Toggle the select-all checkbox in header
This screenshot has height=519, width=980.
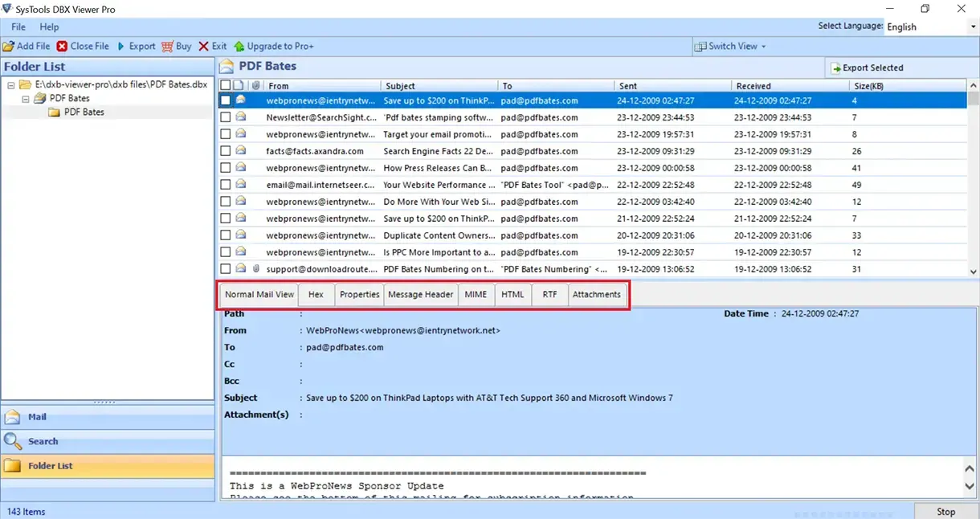pos(226,85)
